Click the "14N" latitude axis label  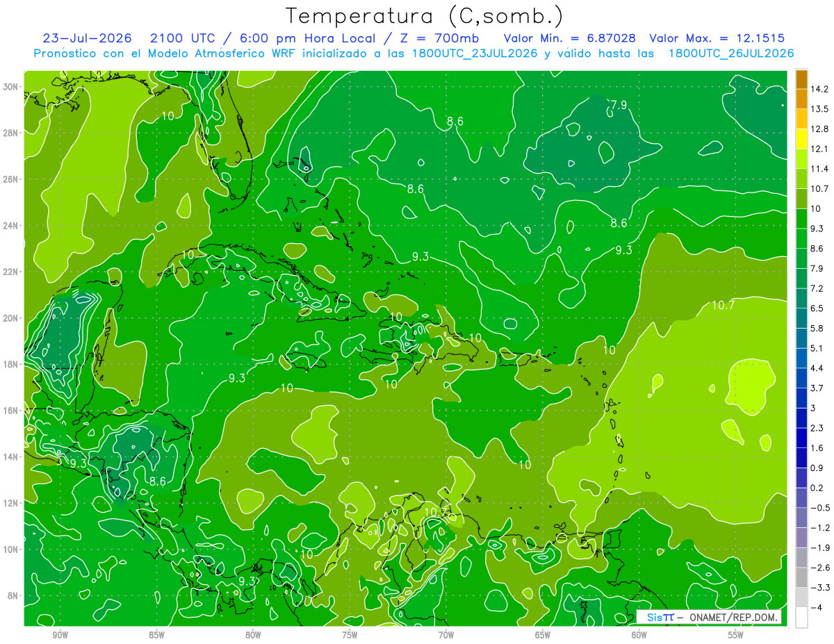(11, 456)
